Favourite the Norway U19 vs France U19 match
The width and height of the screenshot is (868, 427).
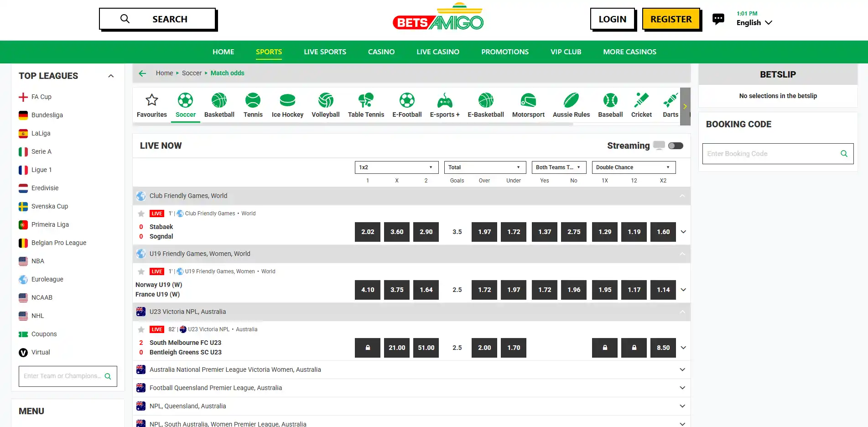click(141, 271)
